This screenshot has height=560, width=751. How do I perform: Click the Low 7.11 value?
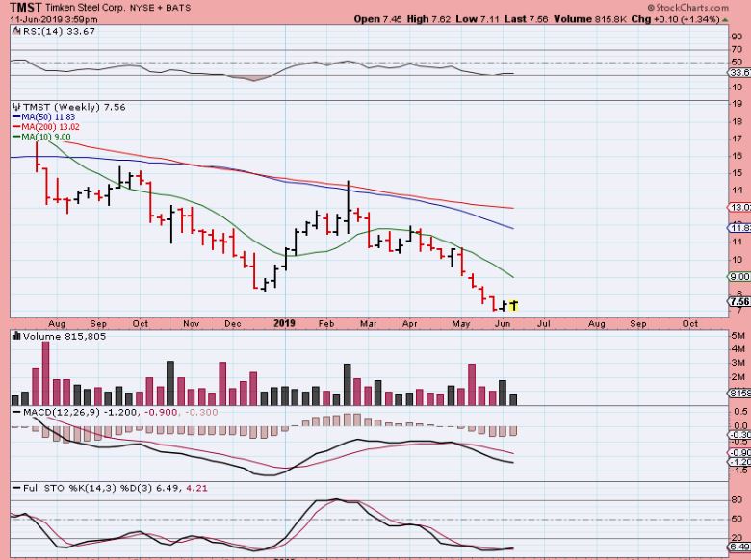pos(478,19)
